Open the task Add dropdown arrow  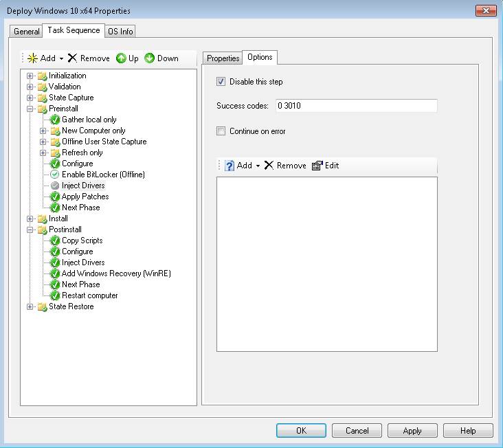[61, 58]
